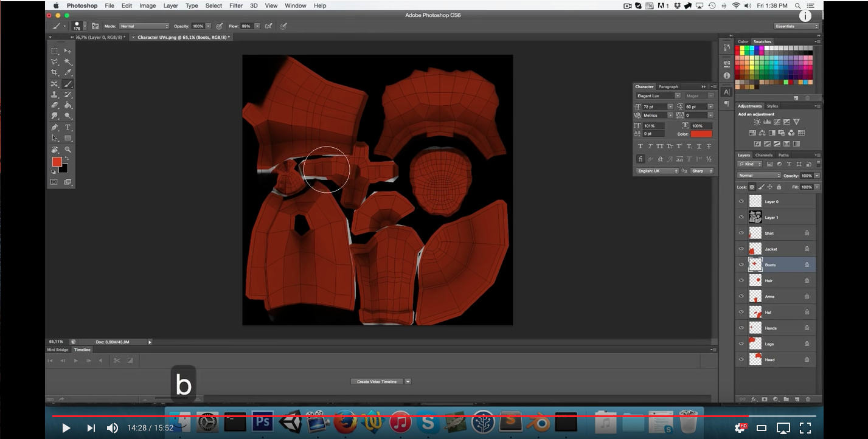Click the Faux Bold T button
The height and width of the screenshot is (439, 868).
[641, 147]
